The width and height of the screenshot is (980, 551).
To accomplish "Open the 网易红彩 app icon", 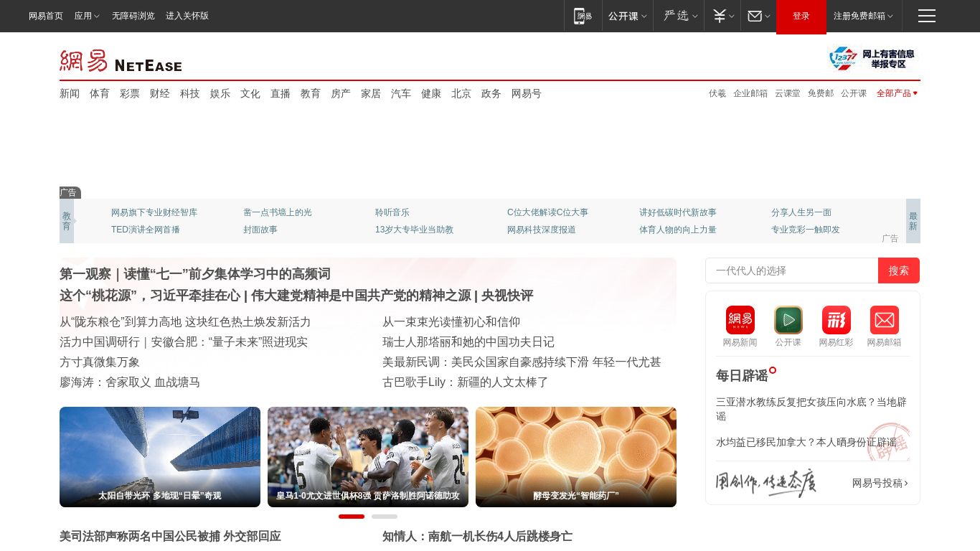I will coord(836,320).
